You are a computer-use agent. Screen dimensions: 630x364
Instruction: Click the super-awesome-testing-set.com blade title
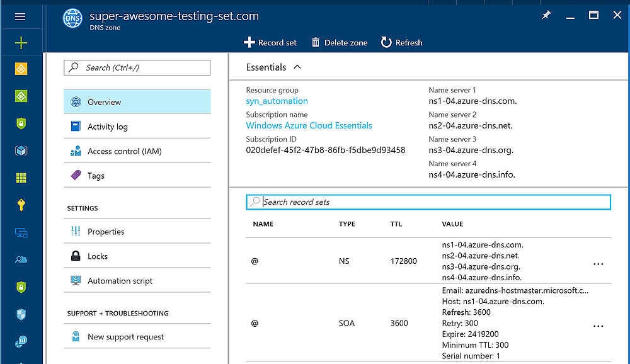click(x=174, y=16)
